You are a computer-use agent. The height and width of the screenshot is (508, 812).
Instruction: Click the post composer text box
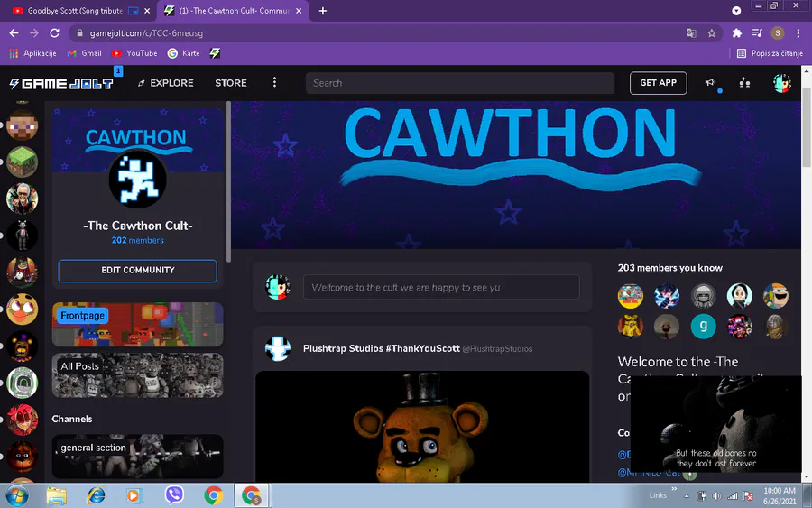pos(441,287)
